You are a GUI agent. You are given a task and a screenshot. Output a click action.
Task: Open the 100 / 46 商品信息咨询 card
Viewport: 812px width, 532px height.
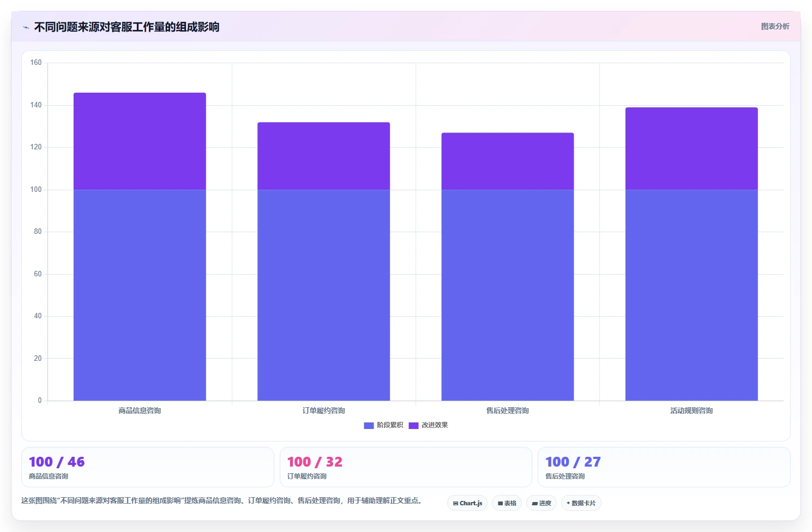(148, 467)
